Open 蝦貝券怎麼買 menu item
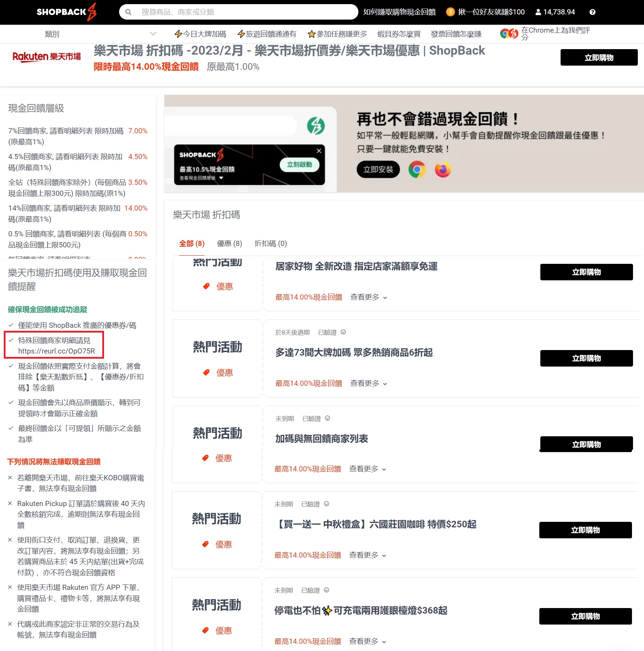The width and height of the screenshot is (644, 651). [399, 34]
